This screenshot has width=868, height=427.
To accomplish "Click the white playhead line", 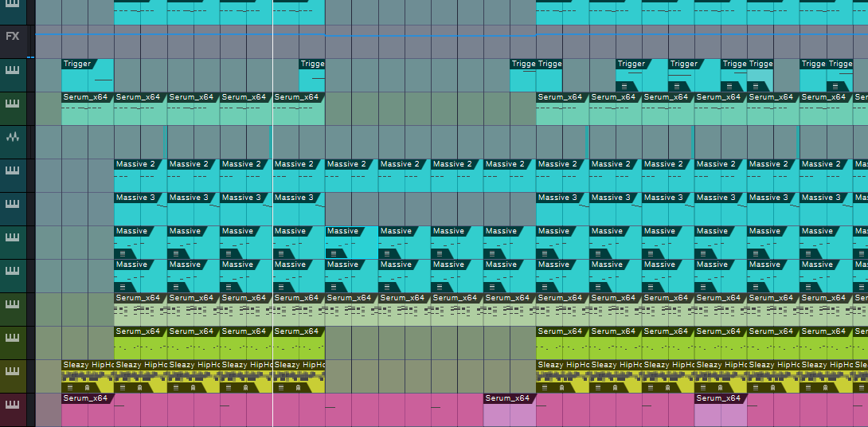I will coord(273,213).
